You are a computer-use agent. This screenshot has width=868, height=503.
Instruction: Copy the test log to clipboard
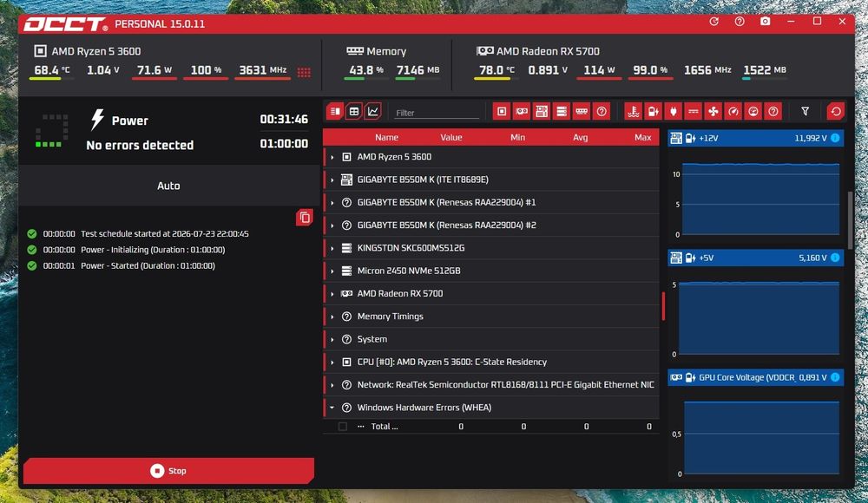pos(305,218)
